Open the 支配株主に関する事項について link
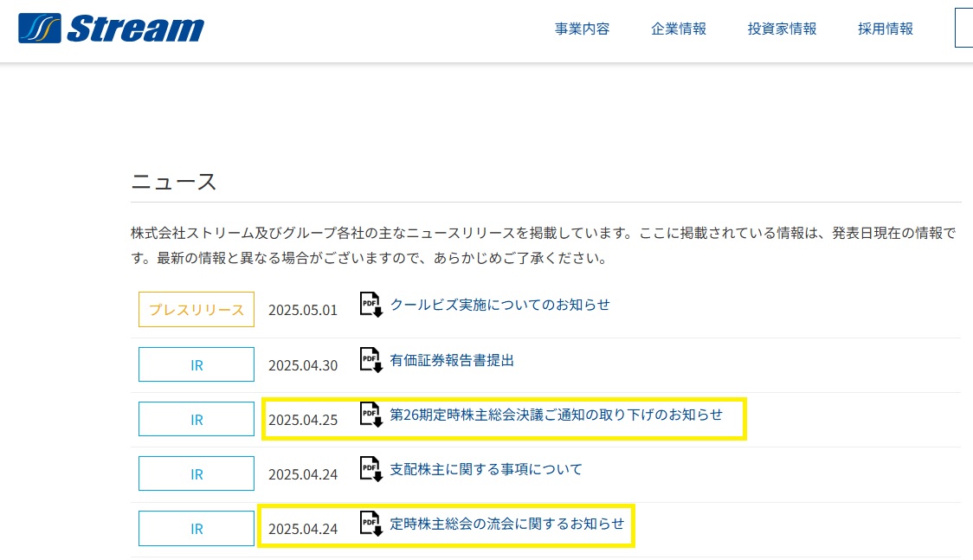 pos(486,469)
